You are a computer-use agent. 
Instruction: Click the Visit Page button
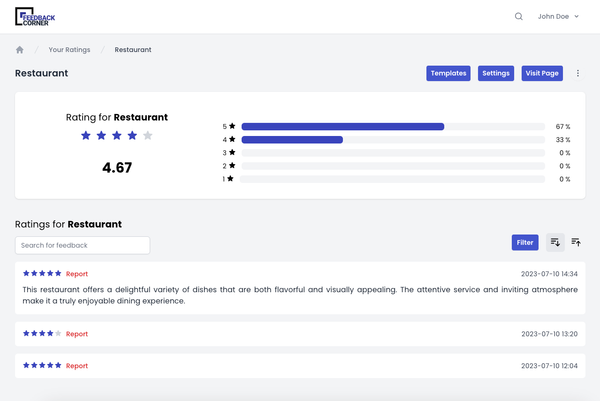(543, 73)
